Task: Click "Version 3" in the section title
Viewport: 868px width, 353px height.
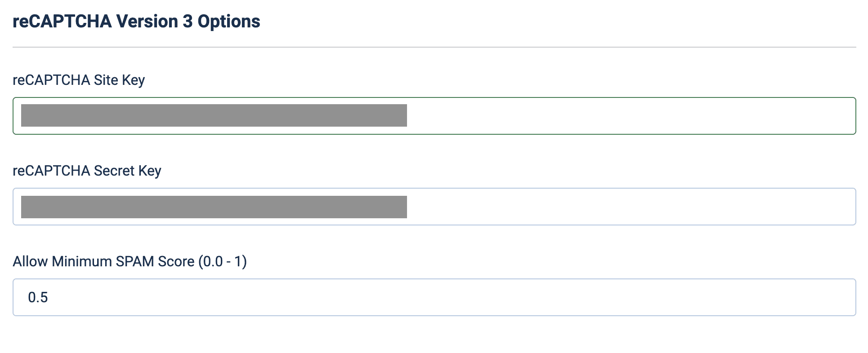Action: pos(154,22)
